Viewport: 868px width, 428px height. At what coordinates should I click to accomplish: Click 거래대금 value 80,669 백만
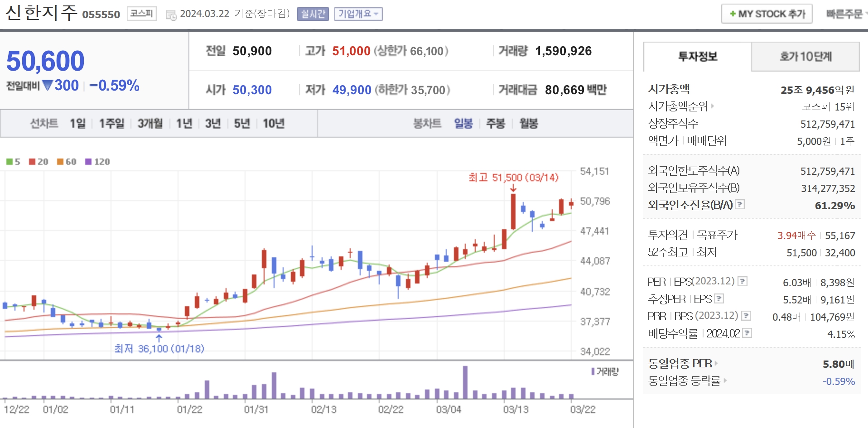pyautogui.click(x=576, y=90)
